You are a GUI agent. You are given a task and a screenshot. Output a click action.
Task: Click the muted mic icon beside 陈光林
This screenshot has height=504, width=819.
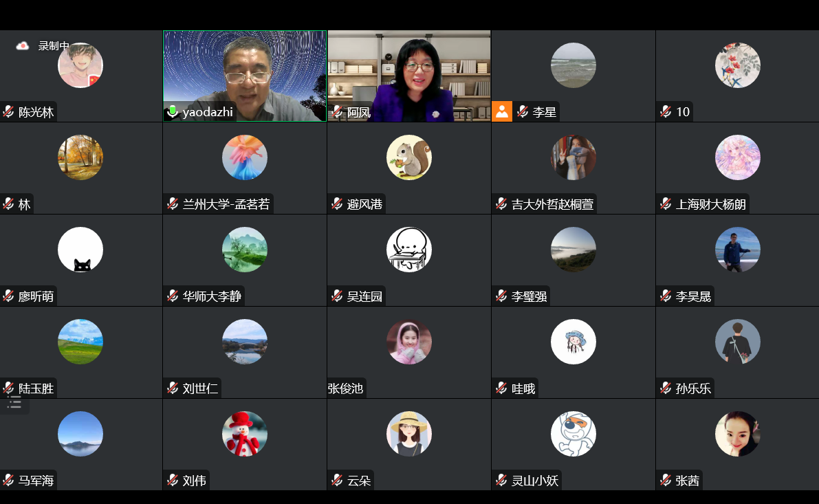(x=9, y=112)
